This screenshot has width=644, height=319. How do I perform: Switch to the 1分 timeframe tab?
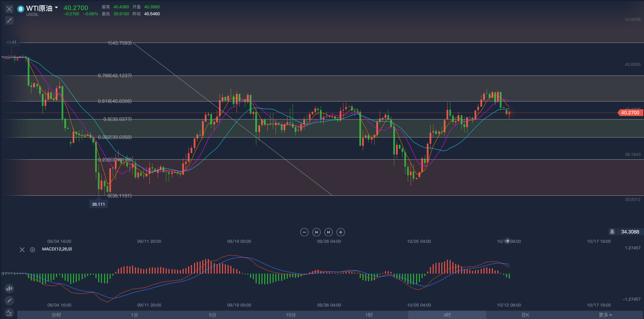tap(135, 315)
